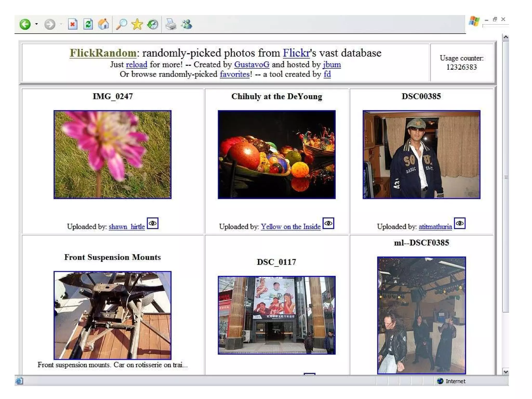Click the Print icon
The height and width of the screenshot is (399, 532).
[171, 24]
